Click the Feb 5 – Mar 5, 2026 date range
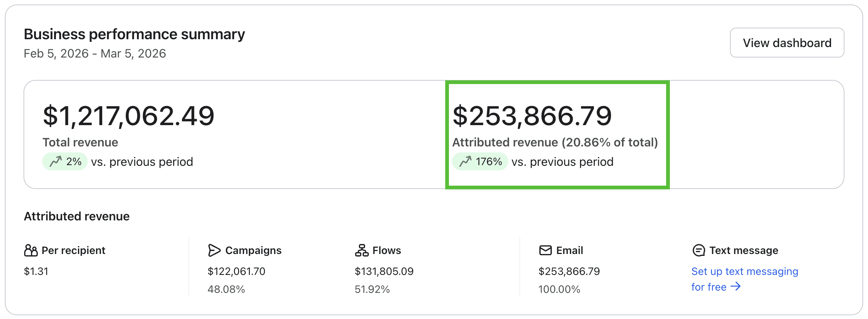Viewport: 868px width, 319px height. (x=95, y=54)
